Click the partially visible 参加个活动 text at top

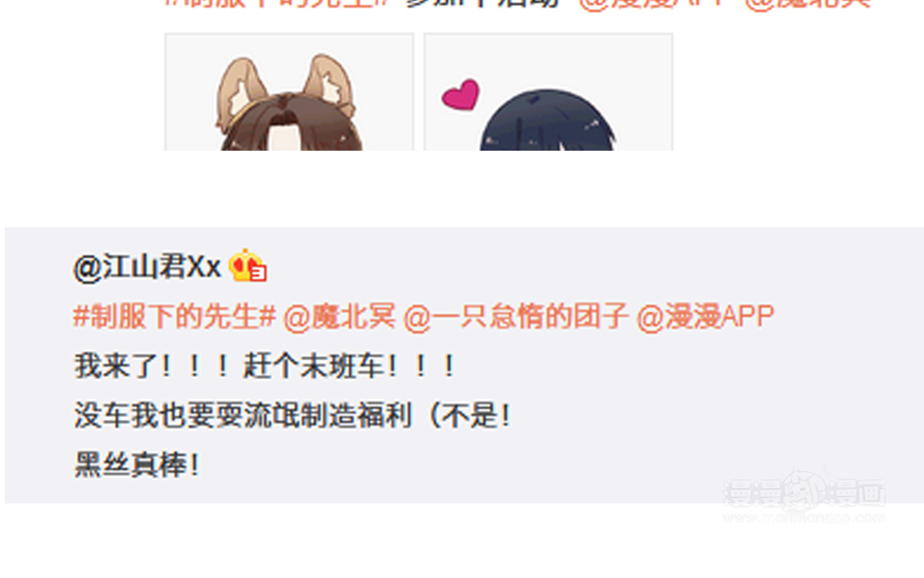coord(482,3)
